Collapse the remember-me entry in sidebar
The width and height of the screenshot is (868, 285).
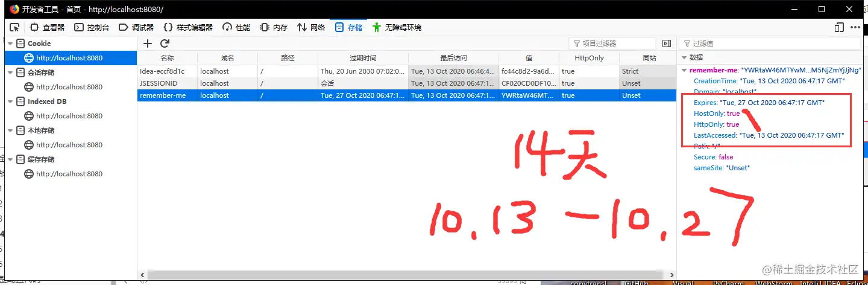click(685, 70)
